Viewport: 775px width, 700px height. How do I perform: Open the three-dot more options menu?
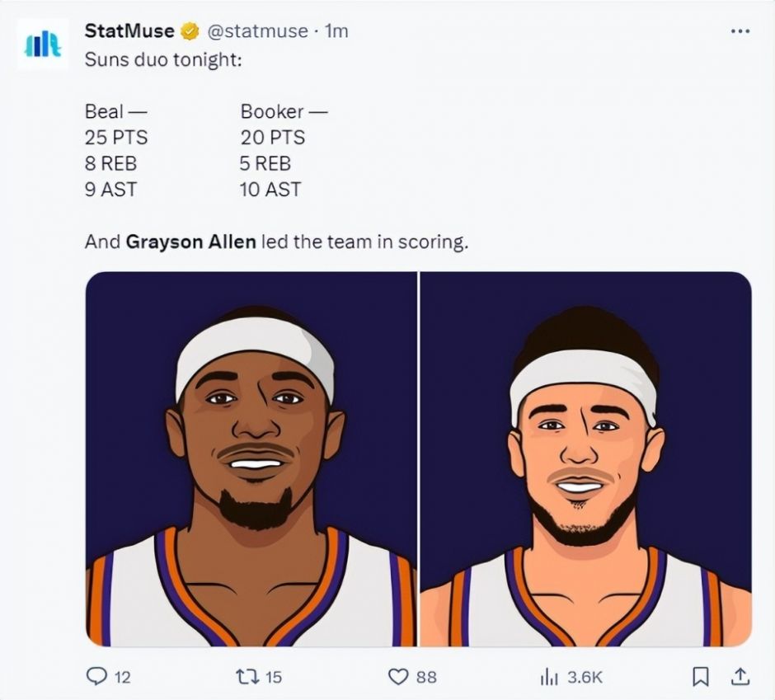pyautogui.click(x=740, y=31)
